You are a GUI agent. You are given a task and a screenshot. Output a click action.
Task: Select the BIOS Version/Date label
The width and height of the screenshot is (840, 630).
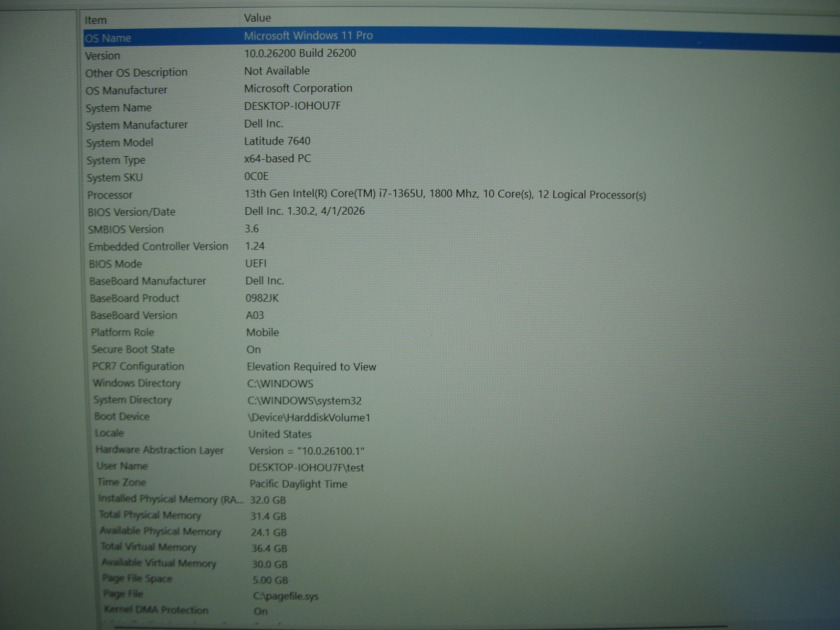(x=131, y=212)
